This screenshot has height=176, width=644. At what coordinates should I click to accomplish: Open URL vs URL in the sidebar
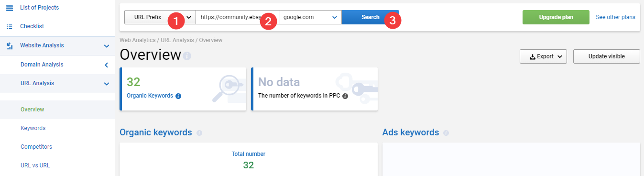coord(35,165)
